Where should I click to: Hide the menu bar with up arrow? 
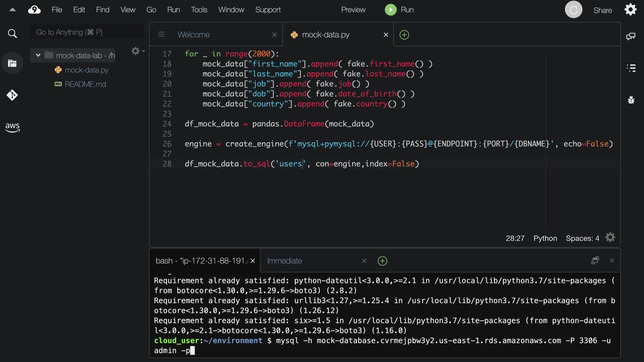click(x=12, y=10)
